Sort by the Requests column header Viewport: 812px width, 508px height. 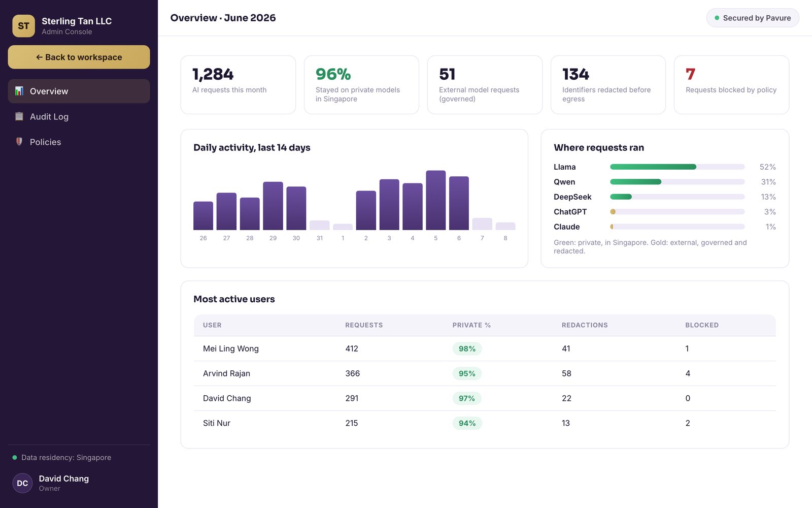364,325
